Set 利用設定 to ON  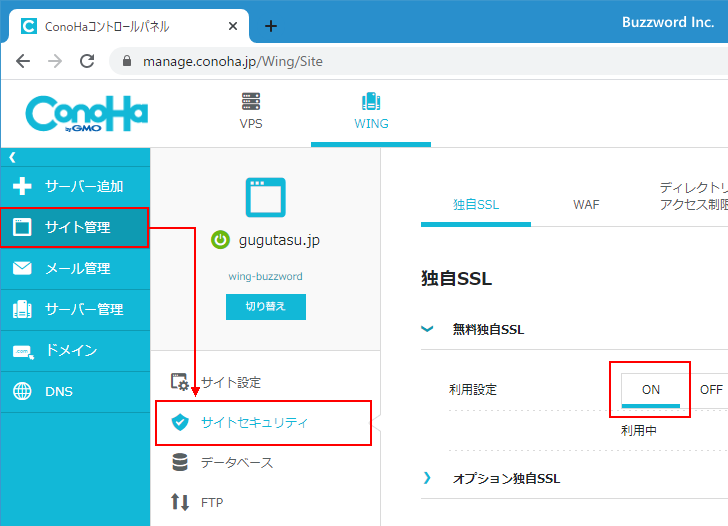(x=650, y=390)
